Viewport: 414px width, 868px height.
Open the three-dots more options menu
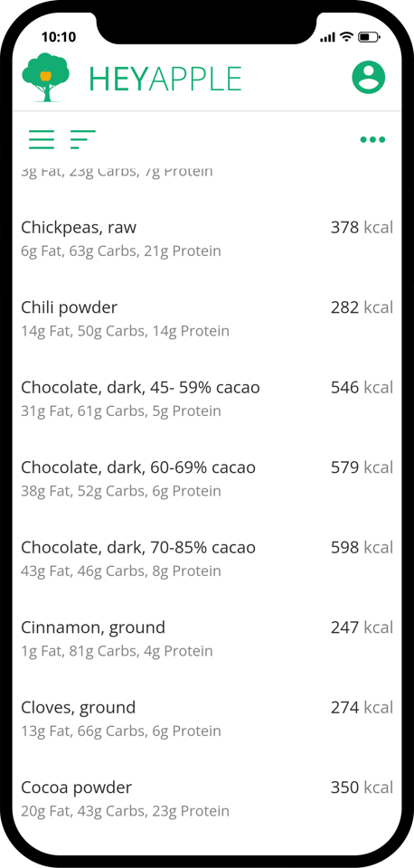(x=372, y=139)
